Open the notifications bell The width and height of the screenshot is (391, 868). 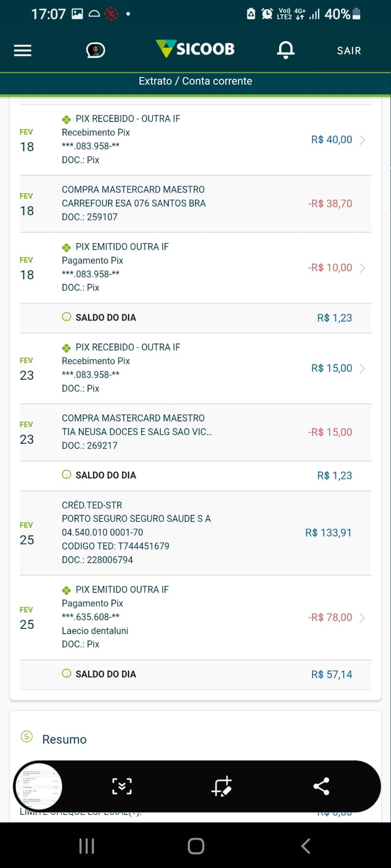click(x=286, y=50)
